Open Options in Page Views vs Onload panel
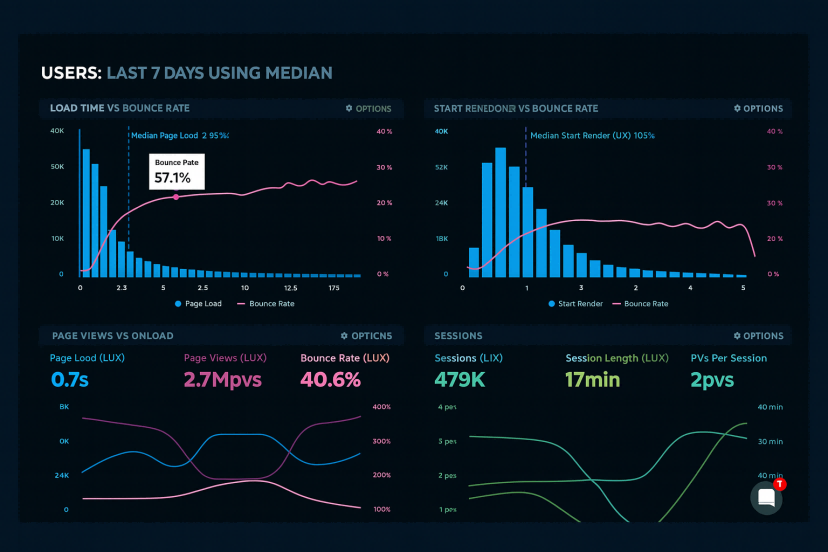 [x=366, y=336]
